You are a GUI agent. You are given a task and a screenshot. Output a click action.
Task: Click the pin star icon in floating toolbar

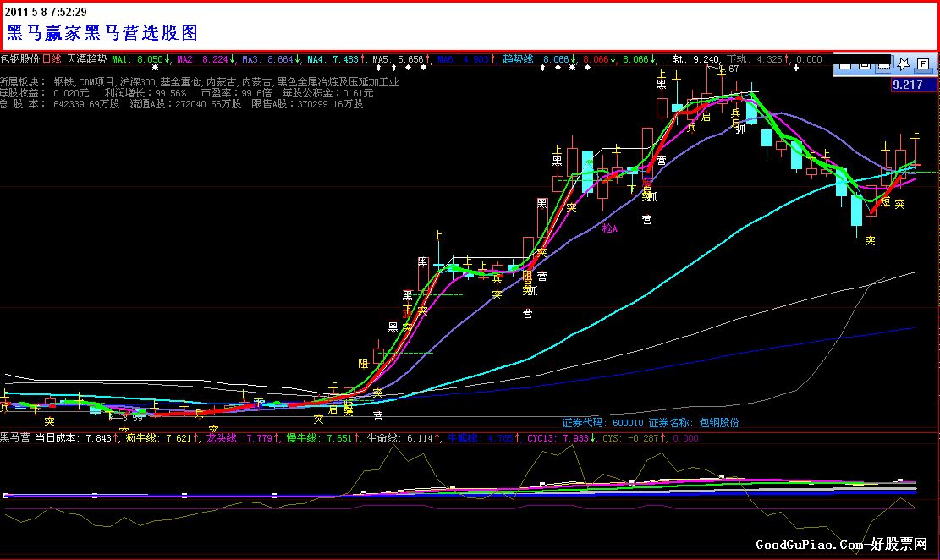[x=903, y=63]
